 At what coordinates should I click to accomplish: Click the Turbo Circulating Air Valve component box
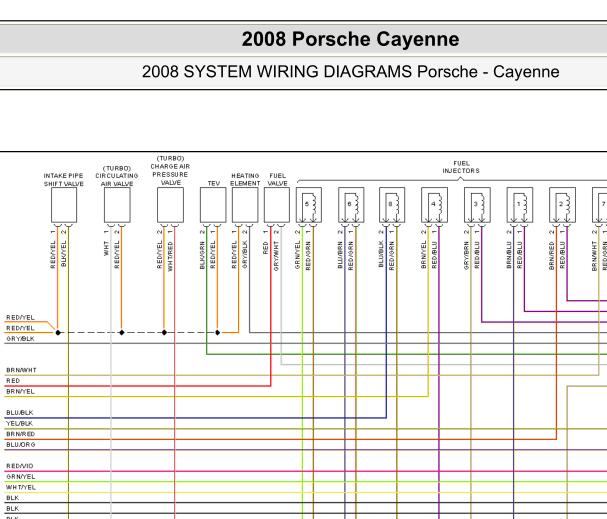click(x=117, y=205)
